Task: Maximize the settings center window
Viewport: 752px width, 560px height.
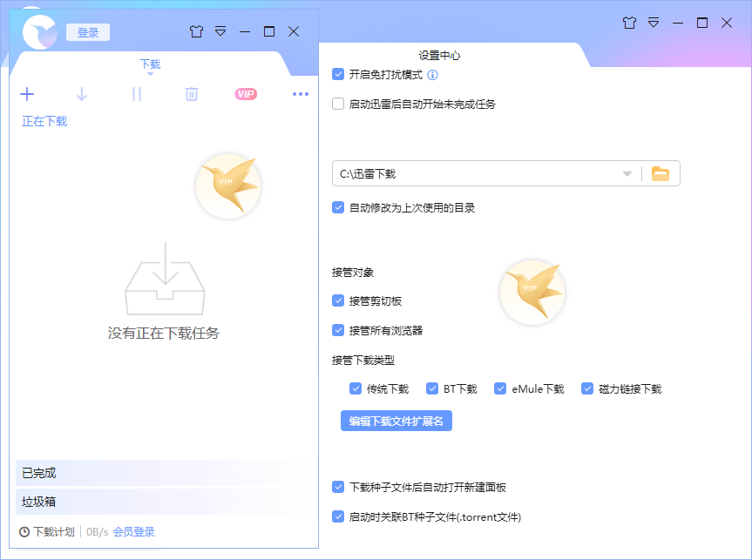Action: [702, 23]
